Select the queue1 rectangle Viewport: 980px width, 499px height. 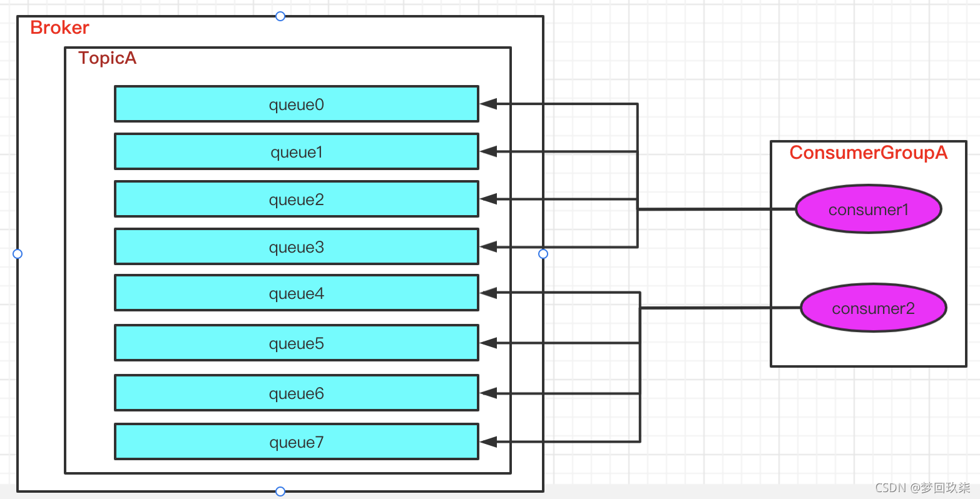click(x=296, y=151)
